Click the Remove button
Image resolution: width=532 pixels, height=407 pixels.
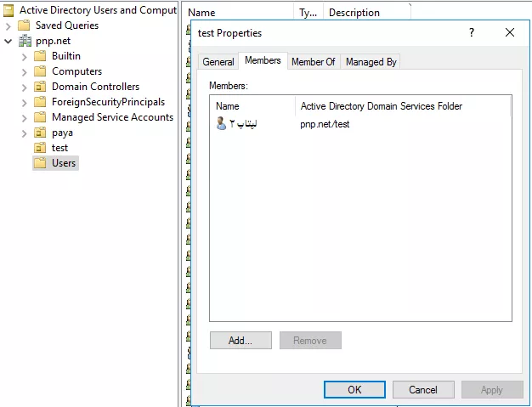310,340
